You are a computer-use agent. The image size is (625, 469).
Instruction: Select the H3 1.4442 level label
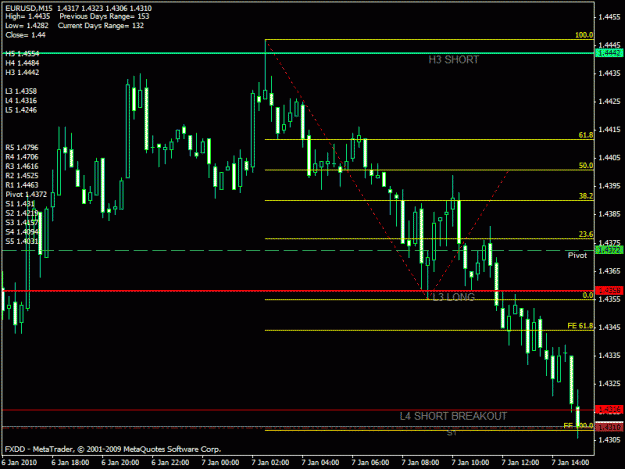point(22,72)
